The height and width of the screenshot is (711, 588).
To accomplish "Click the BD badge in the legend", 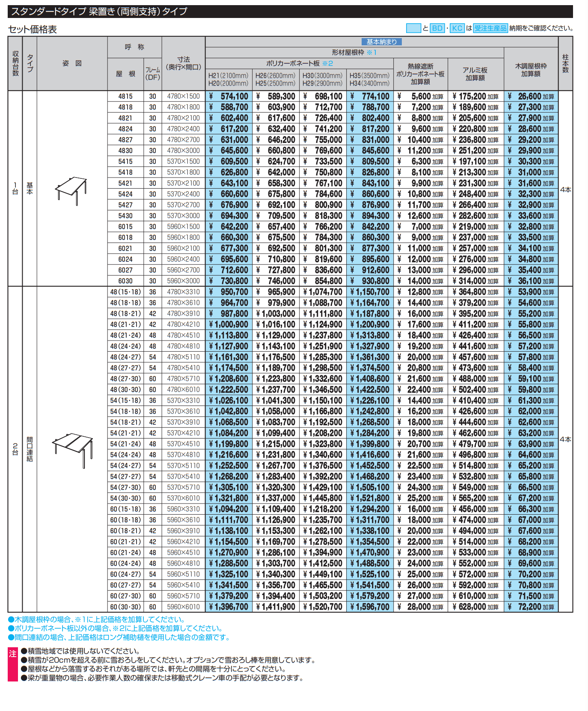I will pos(437,28).
